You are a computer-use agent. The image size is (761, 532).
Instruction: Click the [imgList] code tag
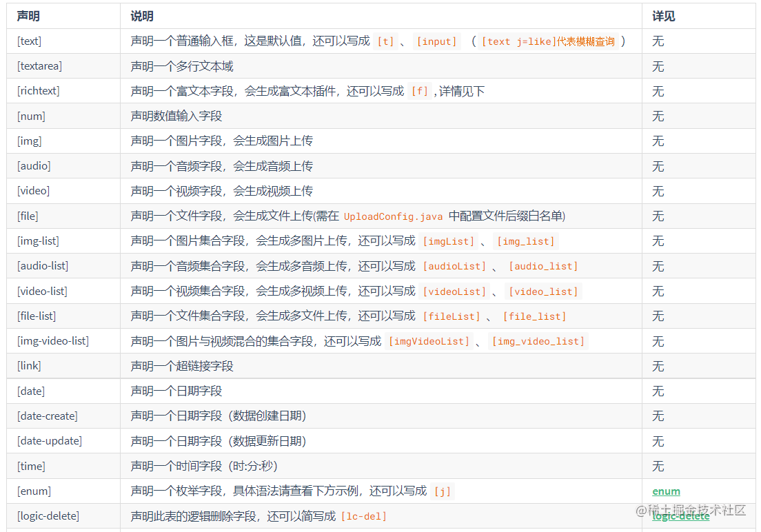449,241
